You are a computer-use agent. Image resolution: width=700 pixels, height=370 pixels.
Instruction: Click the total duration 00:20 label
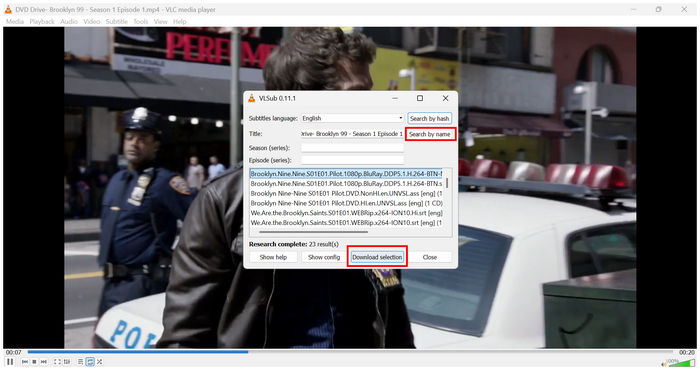pos(687,352)
